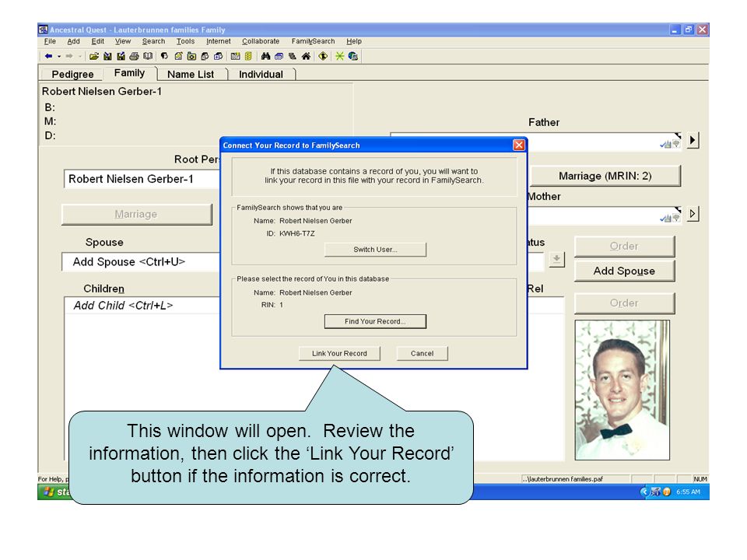
Task: Click the yellow traffic-light icon in toolbar
Action: [x=248, y=56]
